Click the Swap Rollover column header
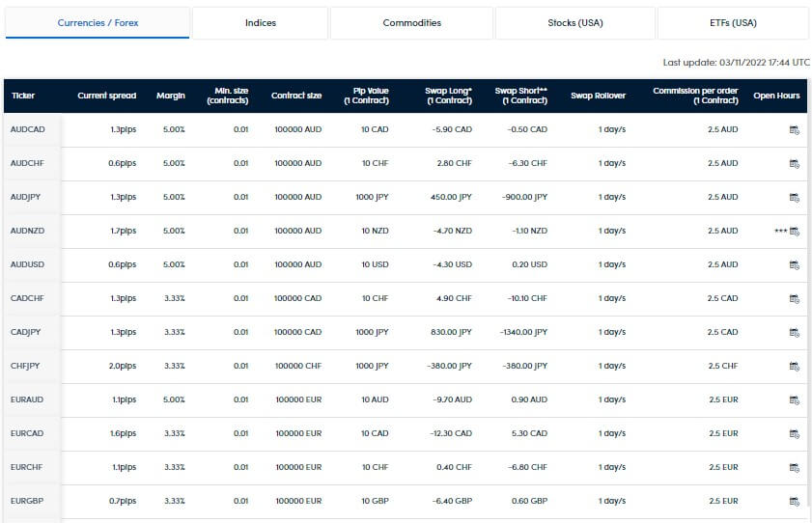The height and width of the screenshot is (523, 812). tap(598, 96)
